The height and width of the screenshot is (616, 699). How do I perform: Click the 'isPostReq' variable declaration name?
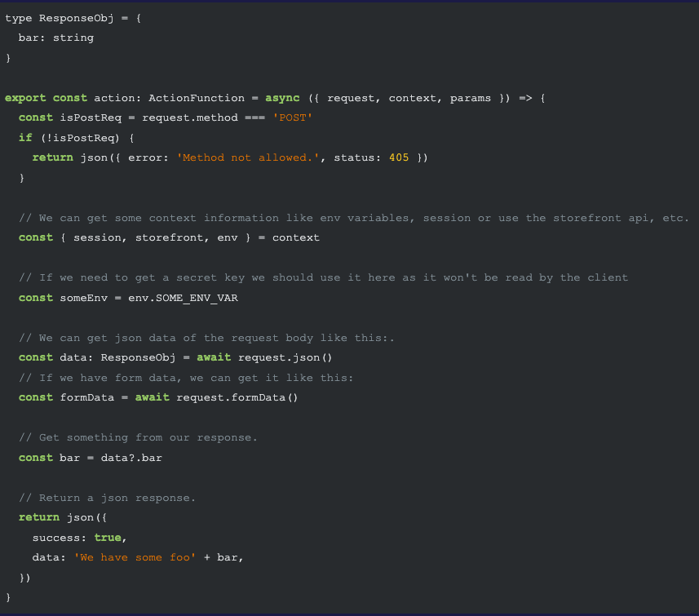point(91,117)
